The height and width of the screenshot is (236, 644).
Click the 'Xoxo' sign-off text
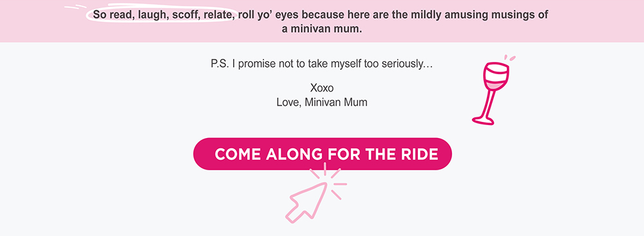point(322,88)
